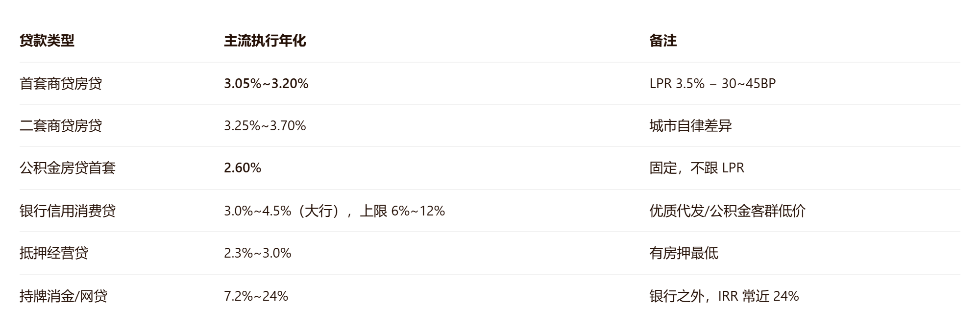The width and height of the screenshot is (980, 334).
Task: Select the 公积金房贷首套 row label
Action: [68, 168]
